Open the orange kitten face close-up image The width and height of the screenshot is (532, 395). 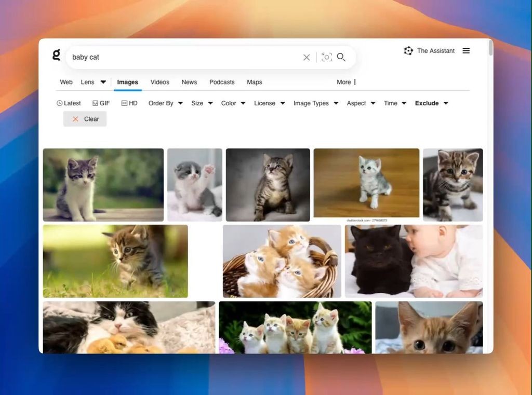coord(429,328)
